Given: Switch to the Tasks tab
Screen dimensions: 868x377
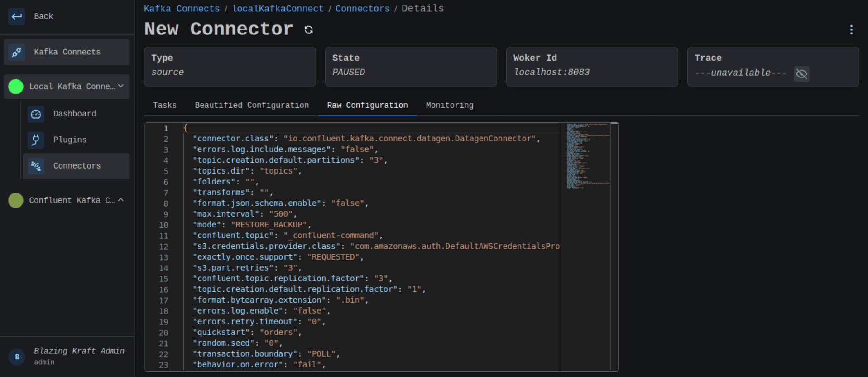Looking at the screenshot, I should (165, 105).
